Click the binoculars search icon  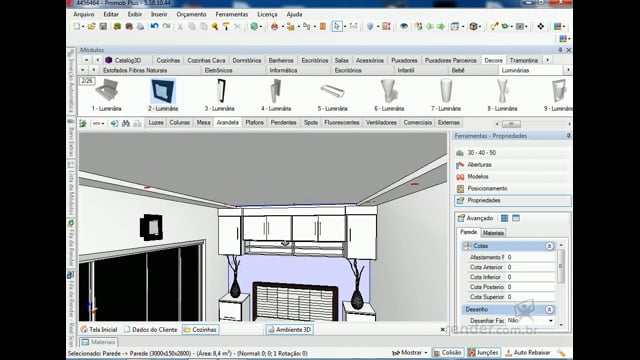(126, 123)
